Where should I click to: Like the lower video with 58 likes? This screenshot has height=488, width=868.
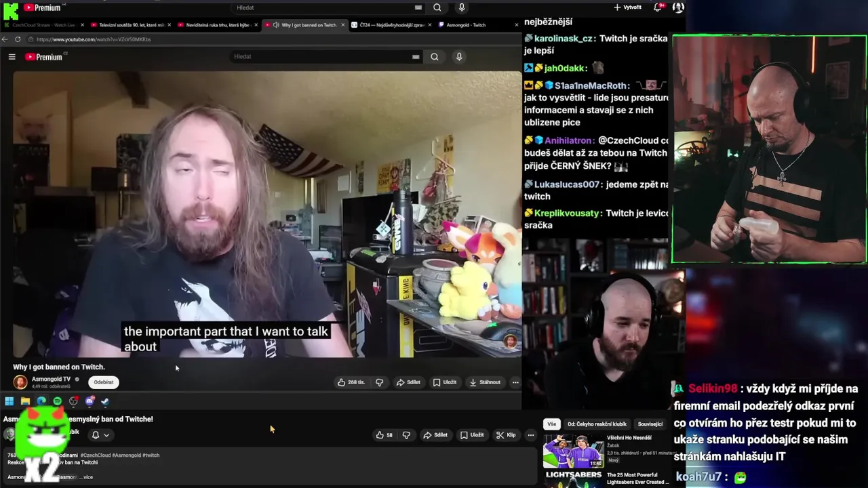[384, 435]
